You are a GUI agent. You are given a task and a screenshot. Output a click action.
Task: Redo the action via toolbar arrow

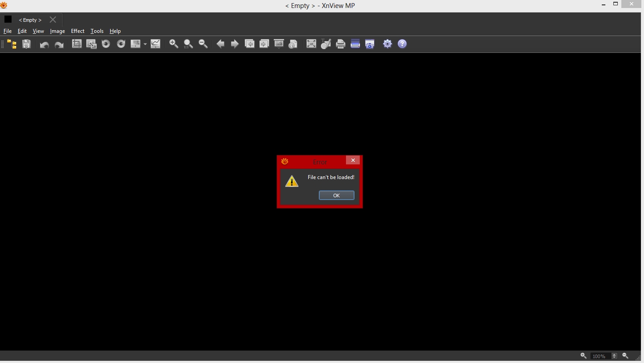[59, 44]
